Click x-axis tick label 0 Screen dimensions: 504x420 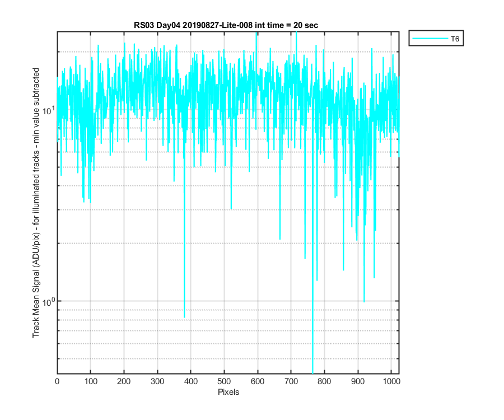click(57, 381)
